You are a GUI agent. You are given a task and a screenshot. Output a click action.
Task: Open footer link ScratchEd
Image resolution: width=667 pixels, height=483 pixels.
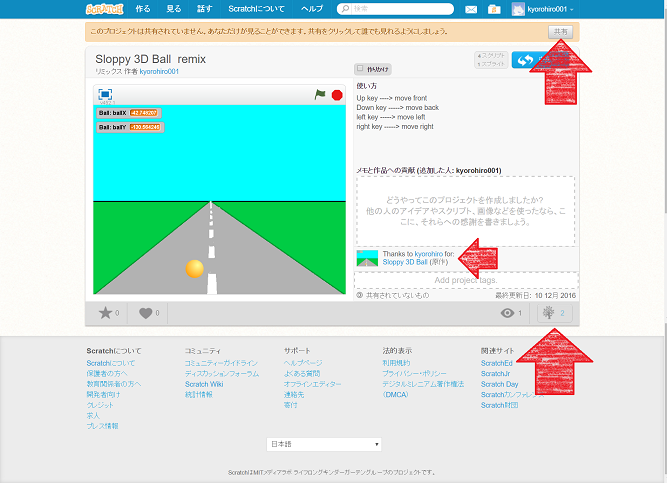[x=496, y=363]
